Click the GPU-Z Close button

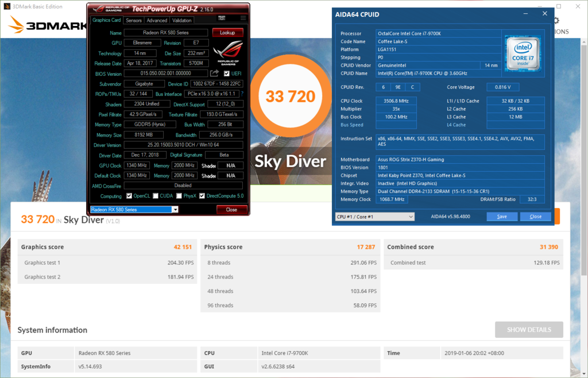231,210
